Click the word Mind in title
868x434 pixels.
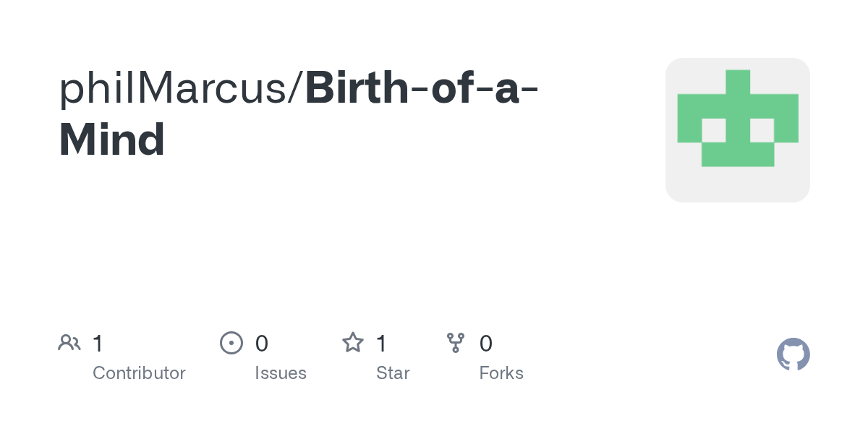(x=112, y=140)
